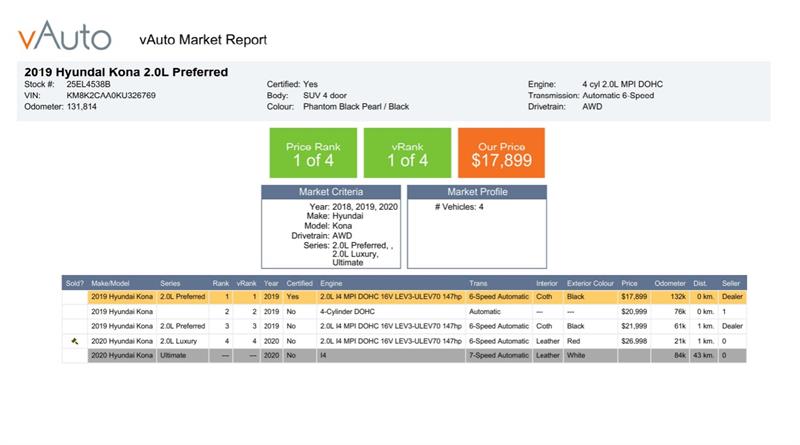
Task: Click the Market Criteria panel header
Action: [331, 192]
